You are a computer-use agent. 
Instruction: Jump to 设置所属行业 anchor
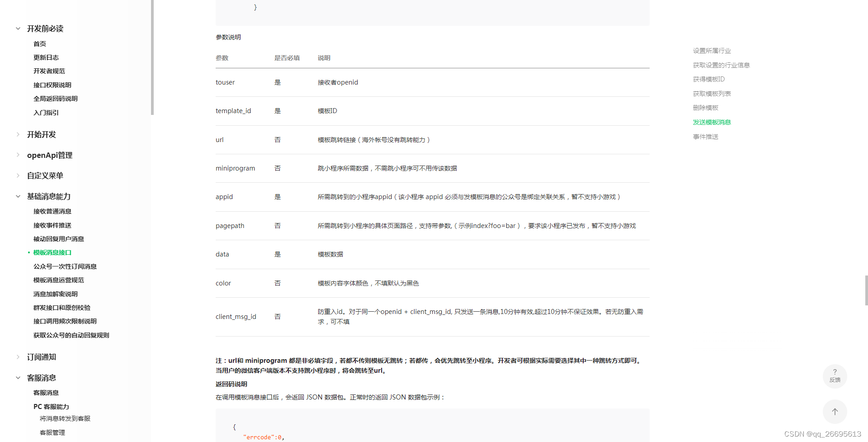712,51
